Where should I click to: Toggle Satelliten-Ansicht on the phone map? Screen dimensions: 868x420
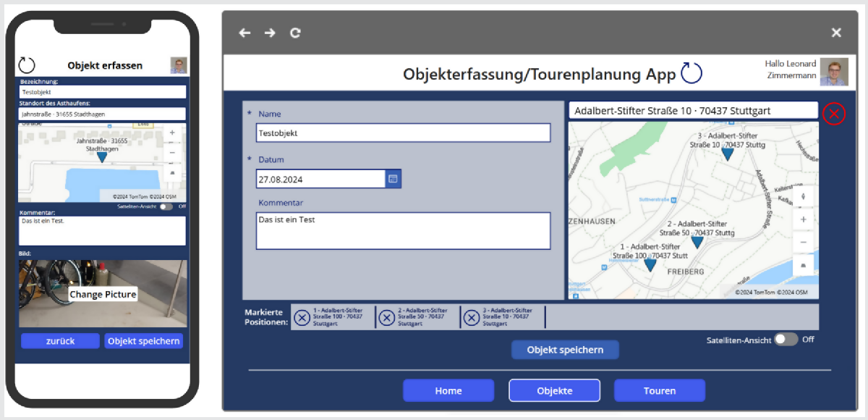pos(166,206)
